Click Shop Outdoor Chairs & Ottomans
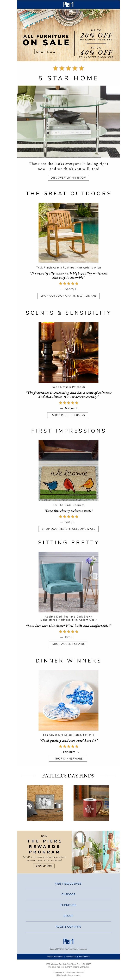This screenshot has width=137, height=980. click(68, 296)
